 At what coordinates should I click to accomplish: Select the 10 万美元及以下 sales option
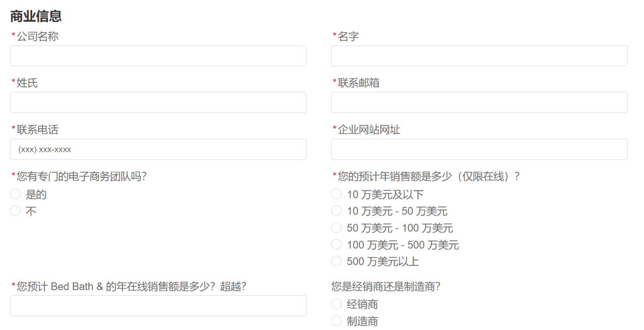[x=336, y=194]
